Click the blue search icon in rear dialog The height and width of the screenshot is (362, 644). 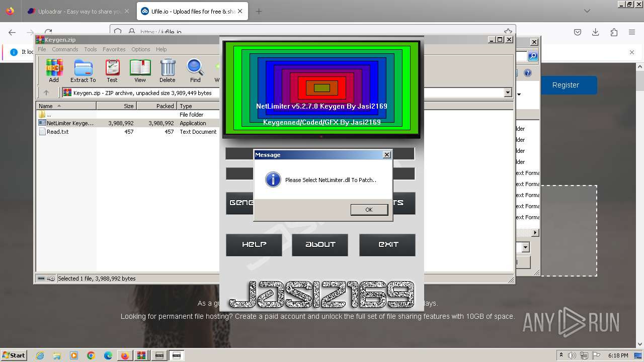532,56
